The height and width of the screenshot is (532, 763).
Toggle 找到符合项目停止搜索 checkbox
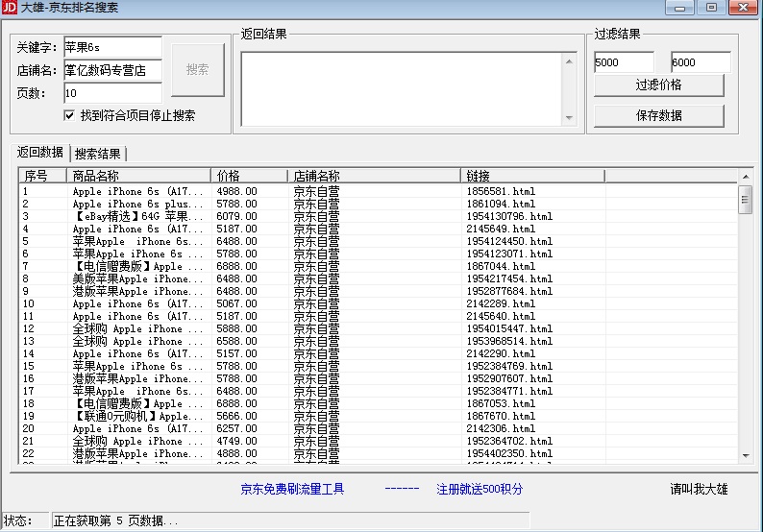69,115
